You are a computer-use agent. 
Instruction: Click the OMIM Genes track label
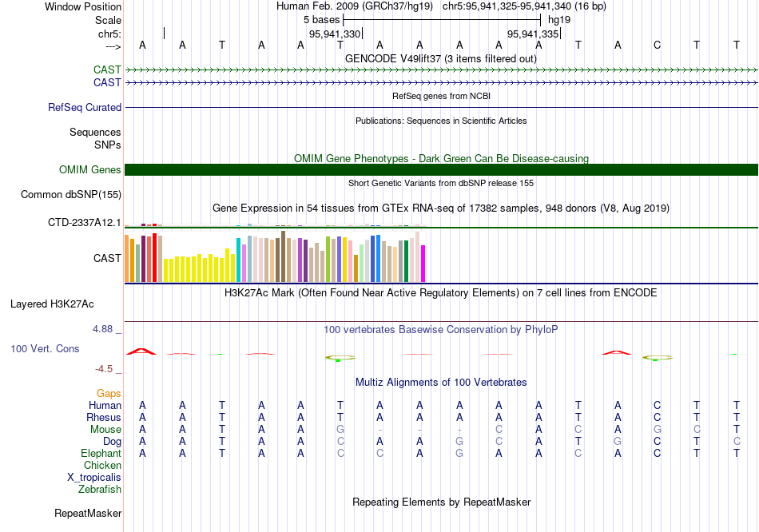coord(89,169)
